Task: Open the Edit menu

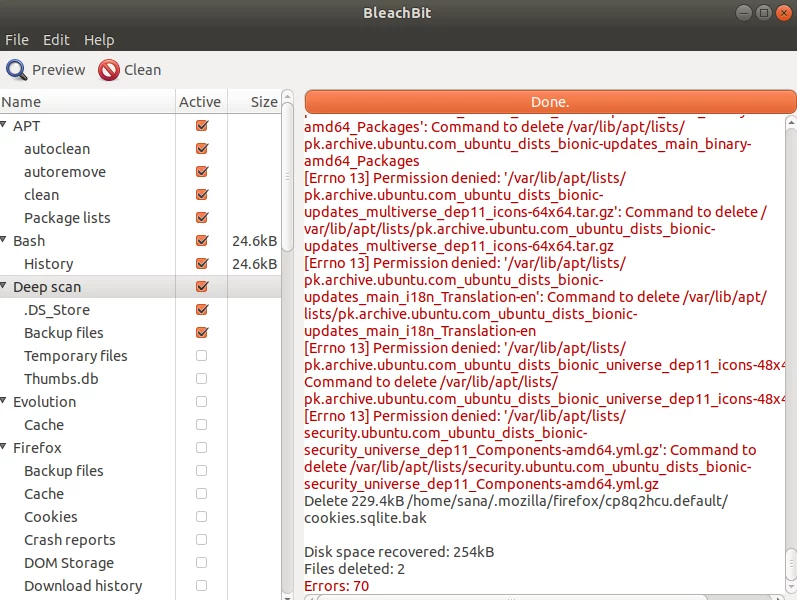Action: [x=56, y=40]
